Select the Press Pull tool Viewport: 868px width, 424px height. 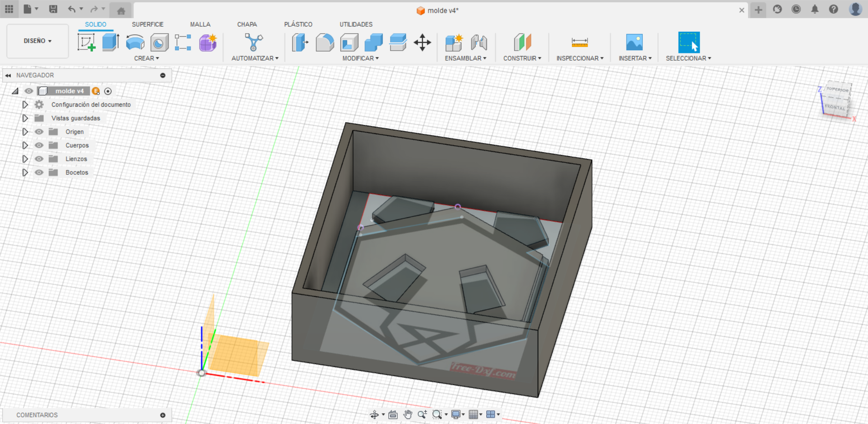pos(300,43)
